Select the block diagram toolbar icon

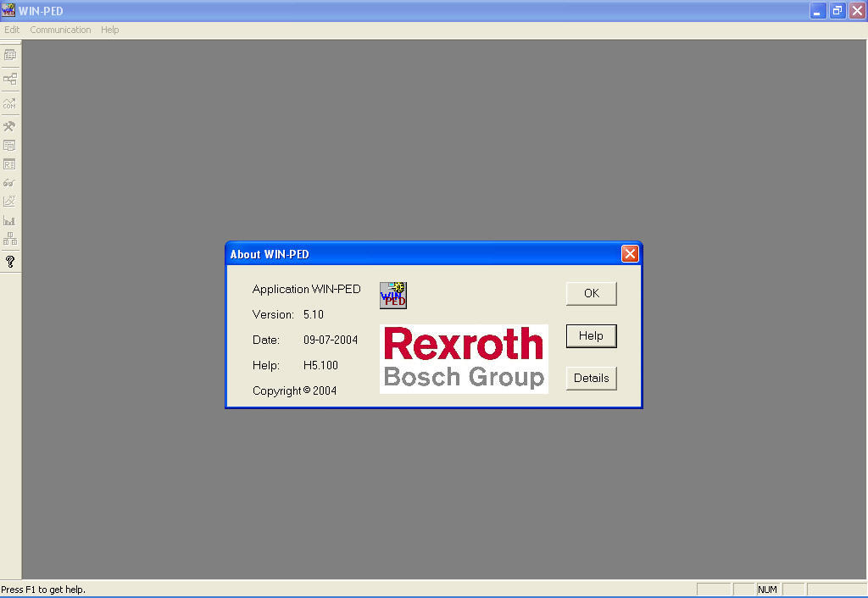[x=10, y=238]
